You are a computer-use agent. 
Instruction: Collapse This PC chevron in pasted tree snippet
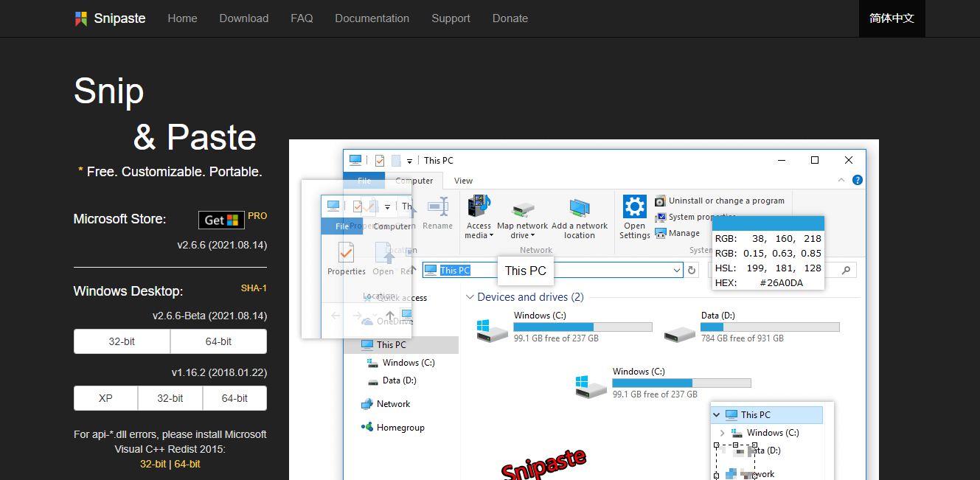click(717, 415)
